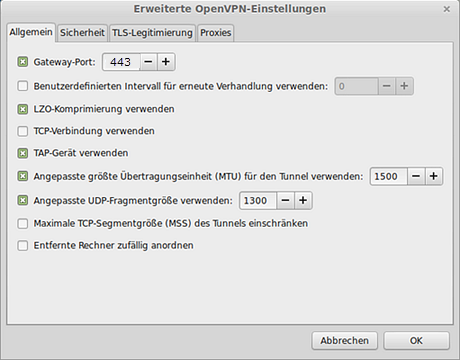Enable Benutzerdefinierten Intervall für erneute Verhandlung checkbox

tap(23, 86)
